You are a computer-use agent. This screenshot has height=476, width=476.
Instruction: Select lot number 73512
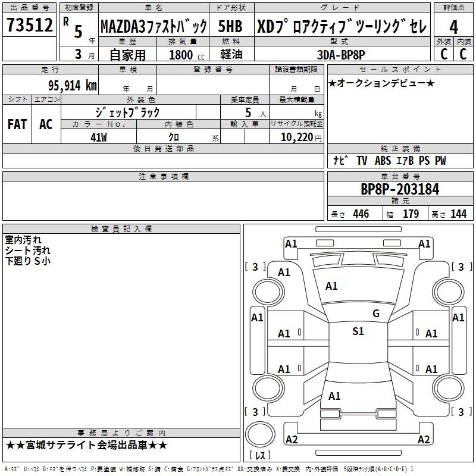(30, 26)
